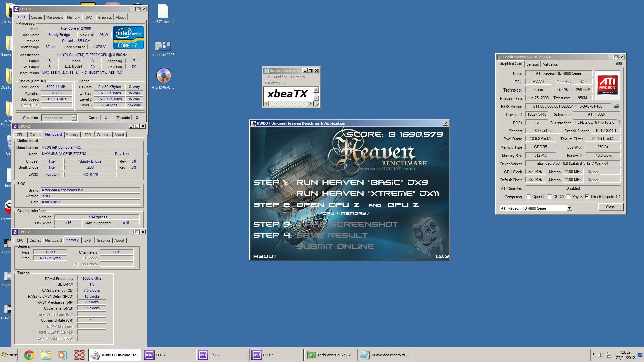Click the GPU-Z title bar icon

tap(499, 57)
